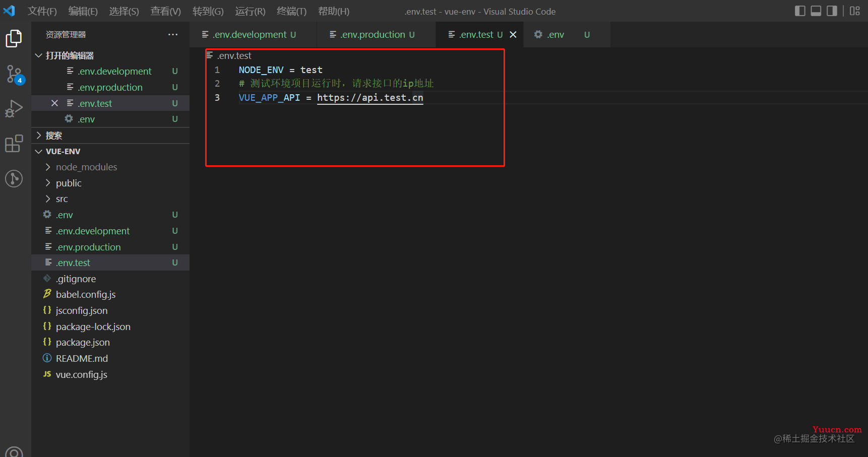Click the .env.test breadcrumb

tap(234, 55)
